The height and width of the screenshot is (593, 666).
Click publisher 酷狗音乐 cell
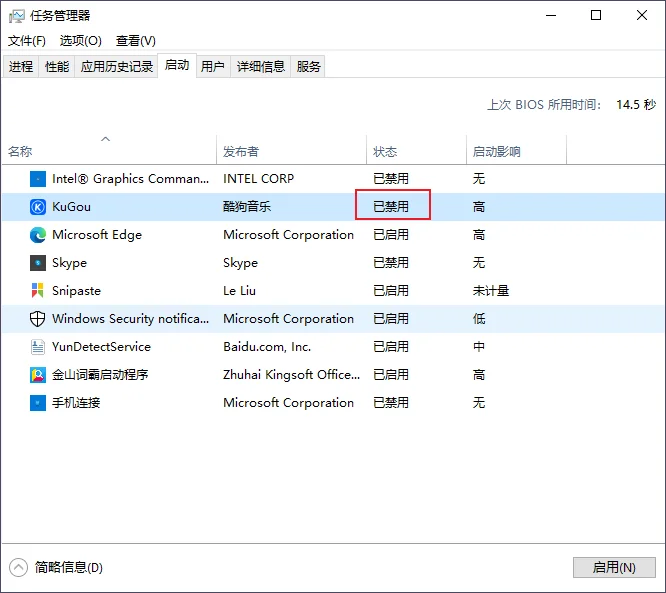point(247,207)
